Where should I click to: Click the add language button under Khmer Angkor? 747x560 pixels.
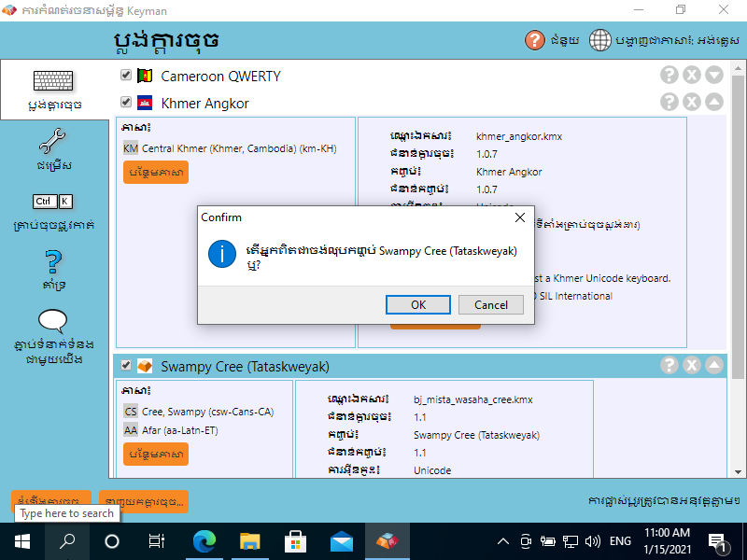pyautogui.click(x=156, y=173)
